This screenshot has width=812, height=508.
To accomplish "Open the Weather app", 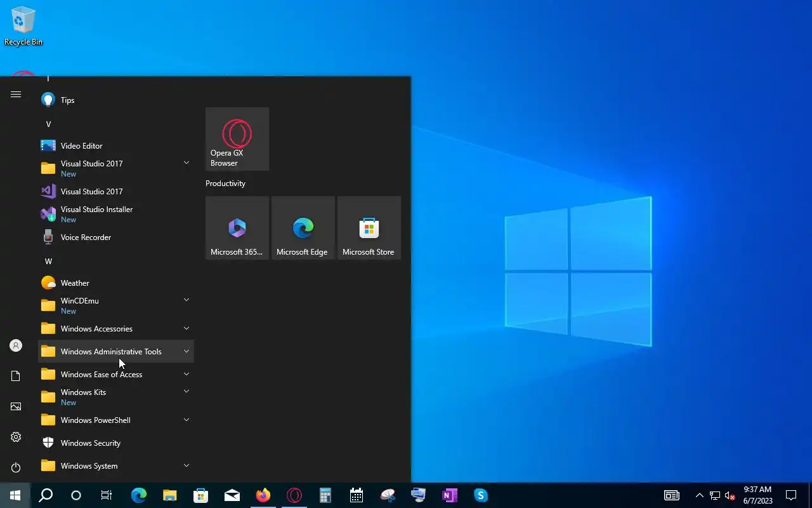I will (116, 283).
